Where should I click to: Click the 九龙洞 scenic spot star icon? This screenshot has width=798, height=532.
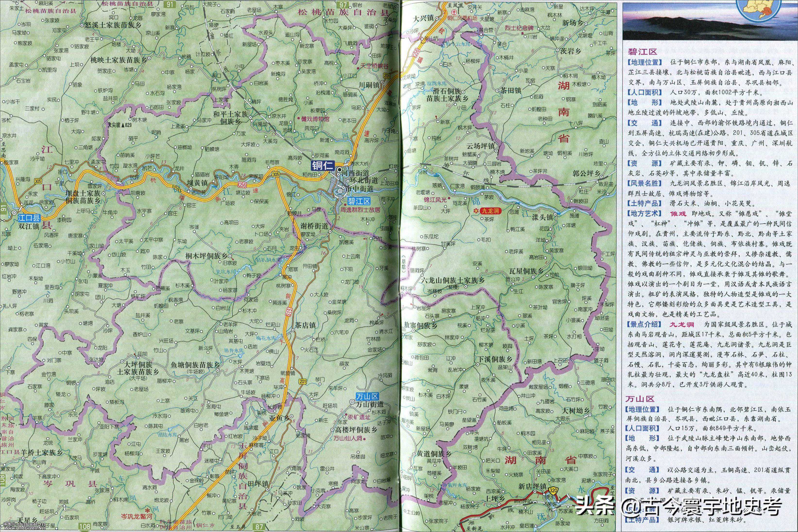(x=476, y=211)
